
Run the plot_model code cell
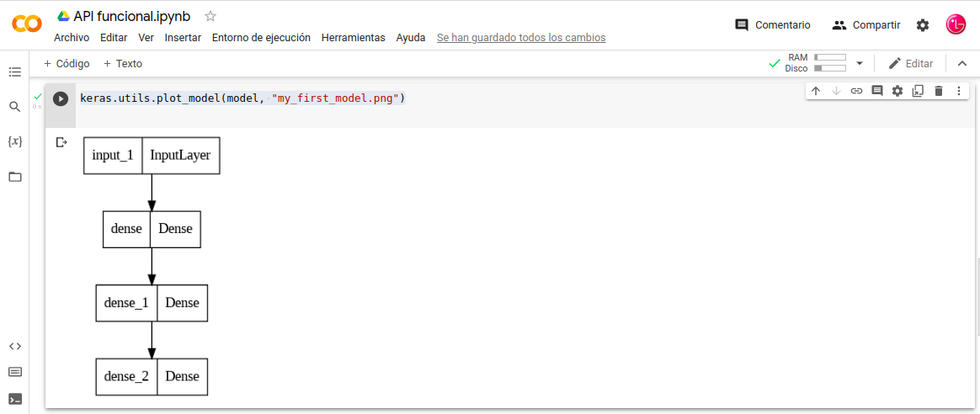(x=61, y=98)
